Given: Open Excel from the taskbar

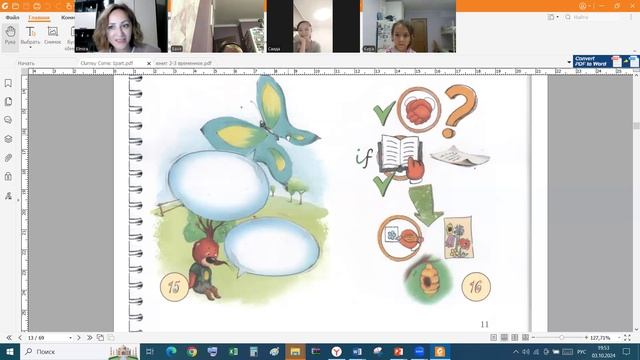Looking at the screenshot, I should pos(233,351).
